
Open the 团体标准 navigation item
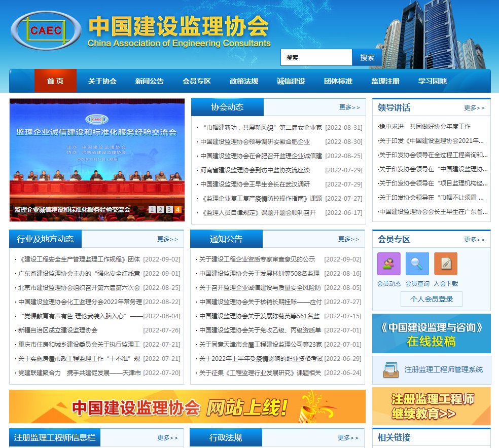tap(338, 81)
